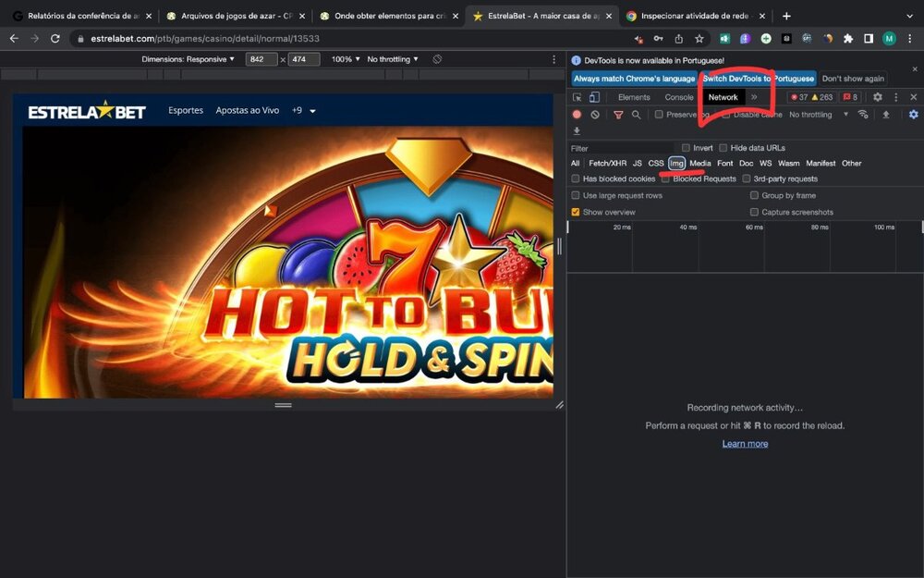This screenshot has width=924, height=578.
Task: Toggle the network filter funnel icon
Action: [x=618, y=115]
